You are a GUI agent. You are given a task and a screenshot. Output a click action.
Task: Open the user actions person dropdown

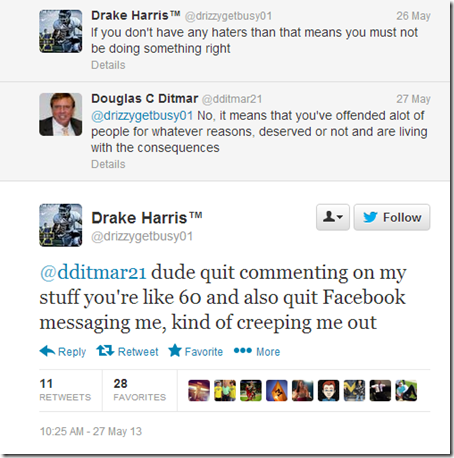[x=333, y=217]
